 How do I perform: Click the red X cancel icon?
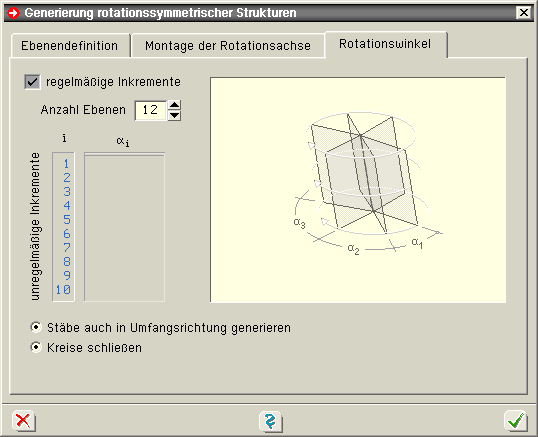click(23, 421)
